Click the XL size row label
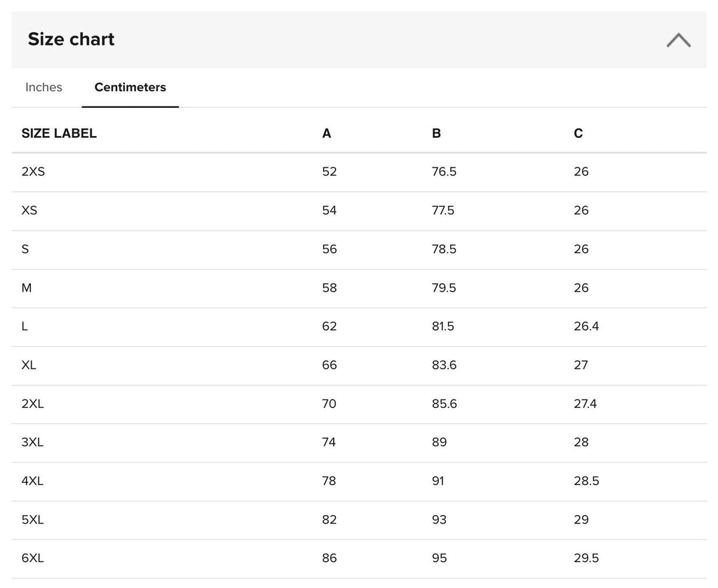 [28, 365]
